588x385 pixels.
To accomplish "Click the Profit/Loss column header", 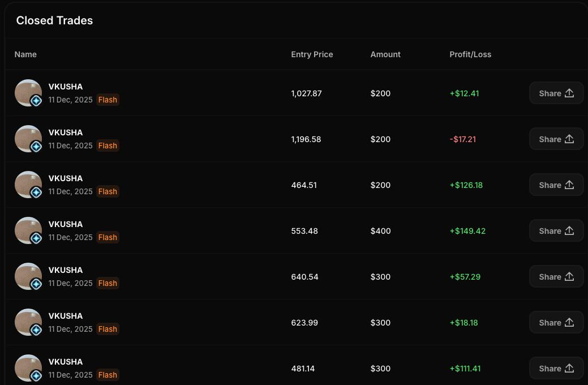I will coord(470,54).
